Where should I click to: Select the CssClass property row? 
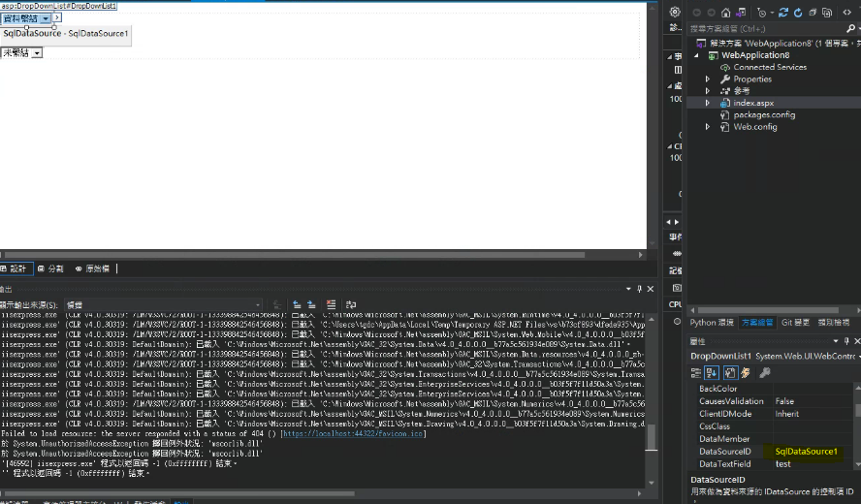773,426
